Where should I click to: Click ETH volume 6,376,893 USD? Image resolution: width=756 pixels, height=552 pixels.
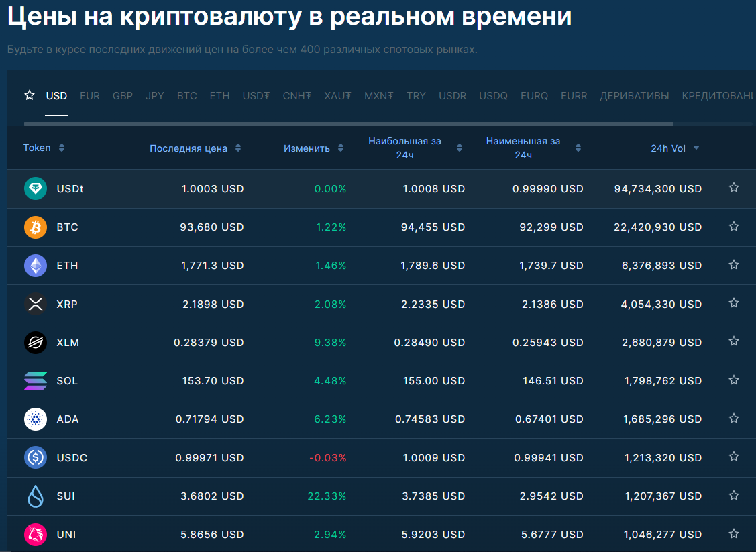pyautogui.click(x=661, y=266)
